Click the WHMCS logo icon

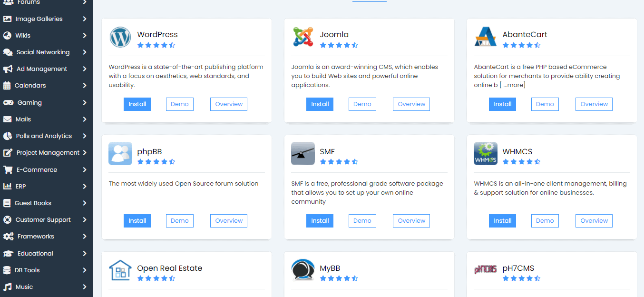tap(485, 153)
